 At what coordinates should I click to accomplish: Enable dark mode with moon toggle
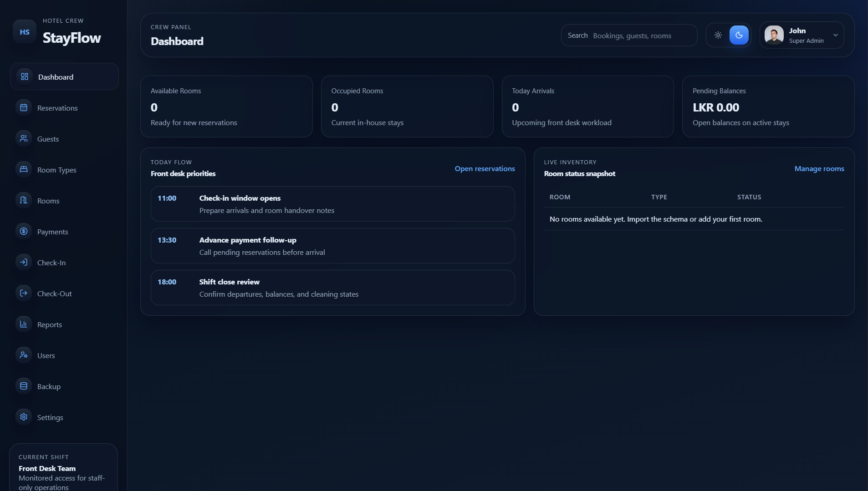point(739,35)
